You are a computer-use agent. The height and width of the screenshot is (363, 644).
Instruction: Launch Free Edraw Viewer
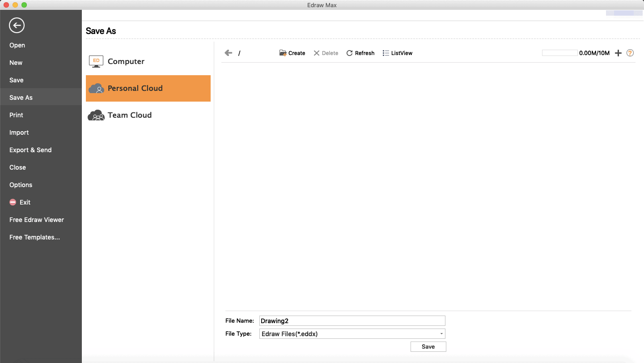point(36,220)
